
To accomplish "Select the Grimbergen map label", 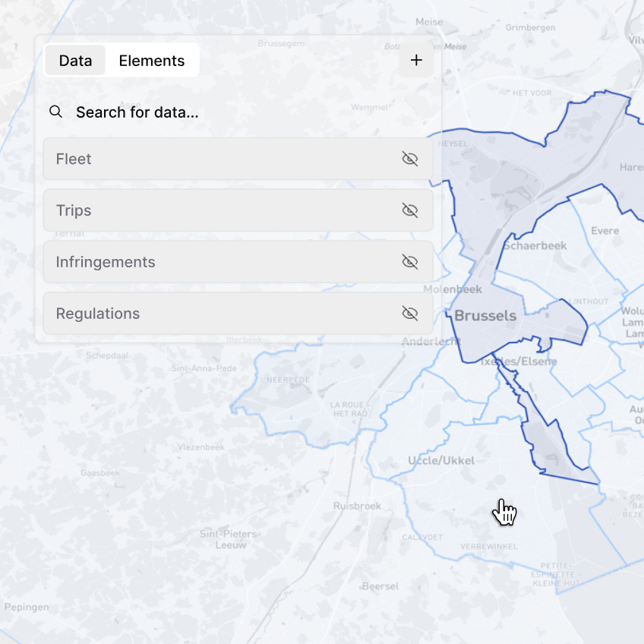I will [530, 27].
